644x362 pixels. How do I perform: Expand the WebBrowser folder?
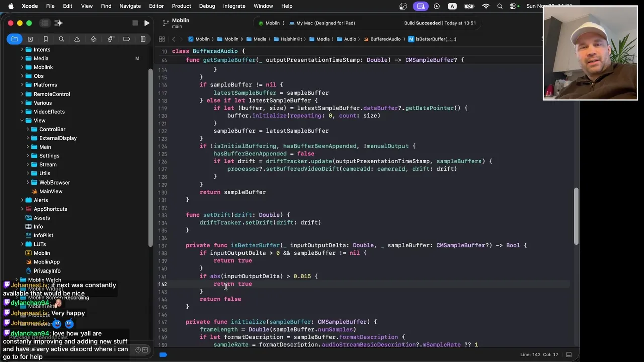[x=28, y=183]
